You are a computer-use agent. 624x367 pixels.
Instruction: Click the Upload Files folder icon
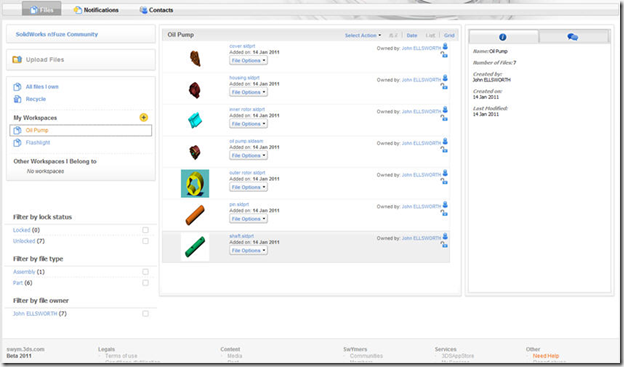(x=17, y=60)
